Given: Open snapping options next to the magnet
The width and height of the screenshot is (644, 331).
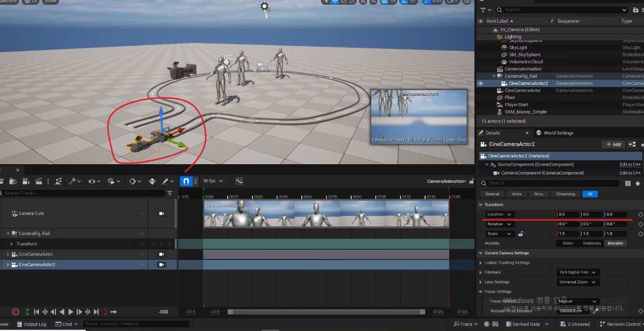Looking at the screenshot, I should [194, 181].
